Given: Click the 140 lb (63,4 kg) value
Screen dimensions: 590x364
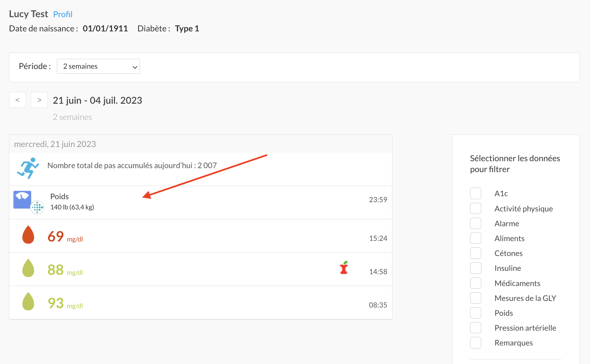Looking at the screenshot, I should pyautogui.click(x=72, y=207).
